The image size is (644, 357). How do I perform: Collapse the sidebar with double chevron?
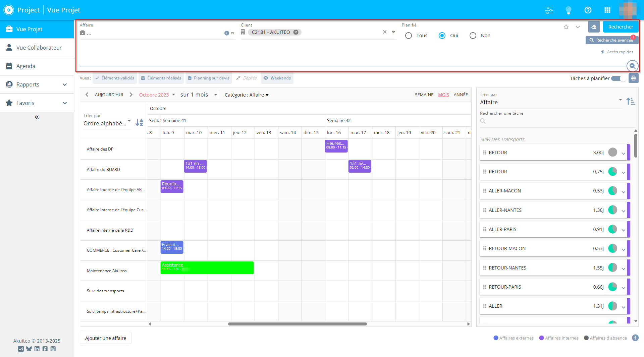pos(37,117)
